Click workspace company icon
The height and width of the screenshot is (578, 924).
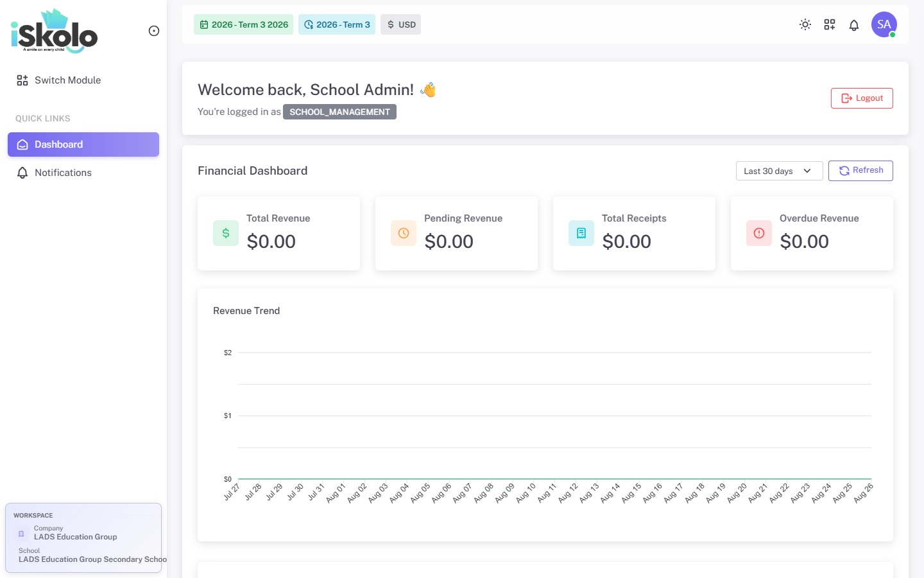[21, 534]
